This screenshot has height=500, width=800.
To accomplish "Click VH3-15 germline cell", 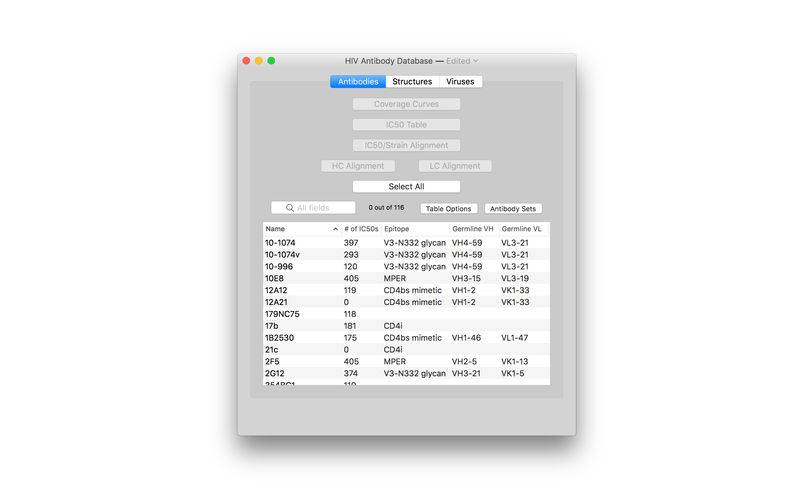I will point(466,279).
